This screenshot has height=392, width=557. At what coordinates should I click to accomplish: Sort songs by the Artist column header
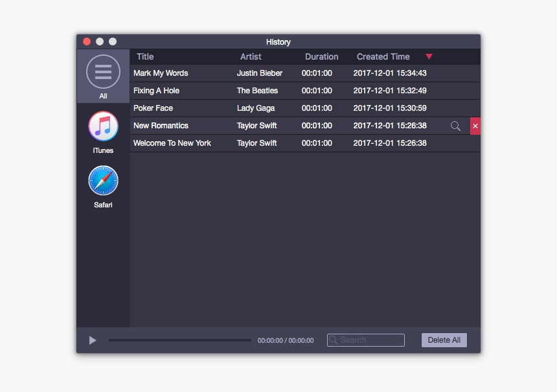coord(251,56)
